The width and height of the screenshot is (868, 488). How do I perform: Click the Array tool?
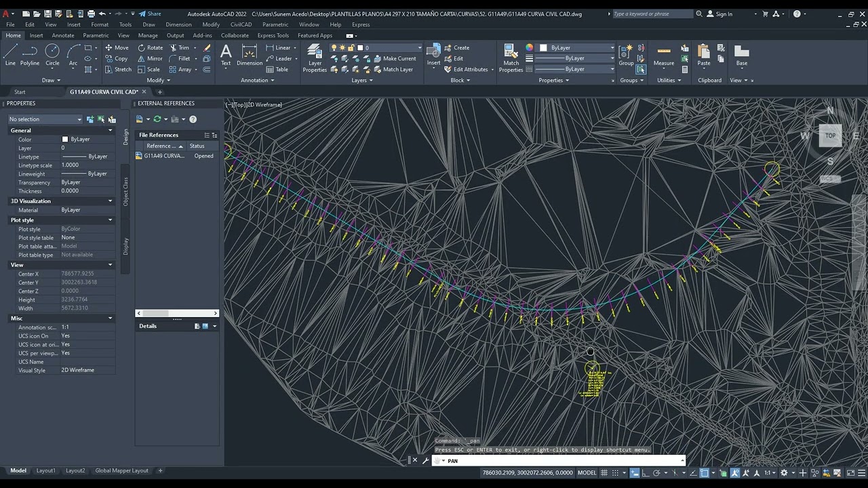[180, 69]
